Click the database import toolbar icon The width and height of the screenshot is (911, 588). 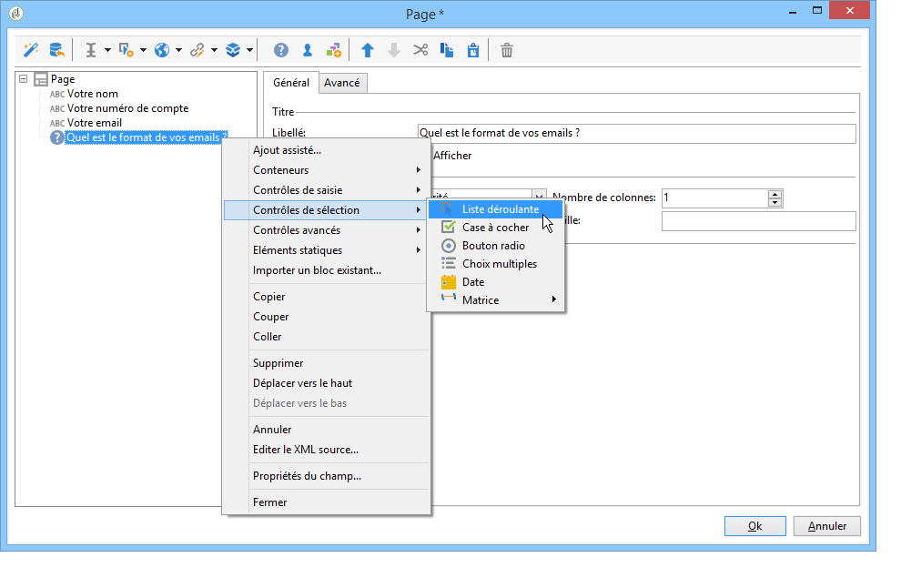[x=56, y=50]
